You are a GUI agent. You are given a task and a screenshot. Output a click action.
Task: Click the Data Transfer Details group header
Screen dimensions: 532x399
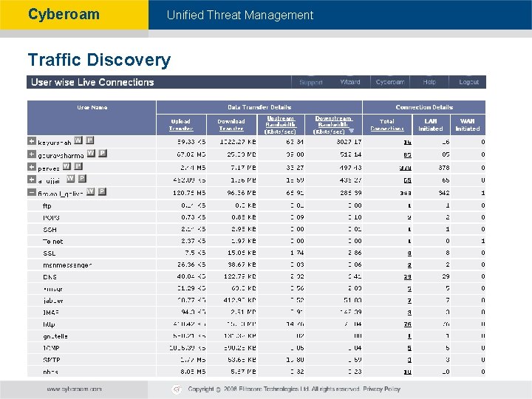[x=259, y=107]
